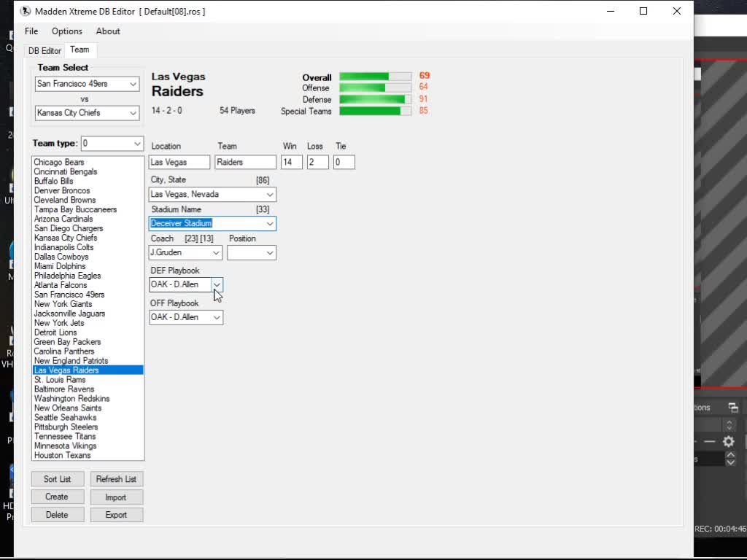Select Atlanta Falcons in team list
Viewport: 747px width, 560px height.
point(88,285)
